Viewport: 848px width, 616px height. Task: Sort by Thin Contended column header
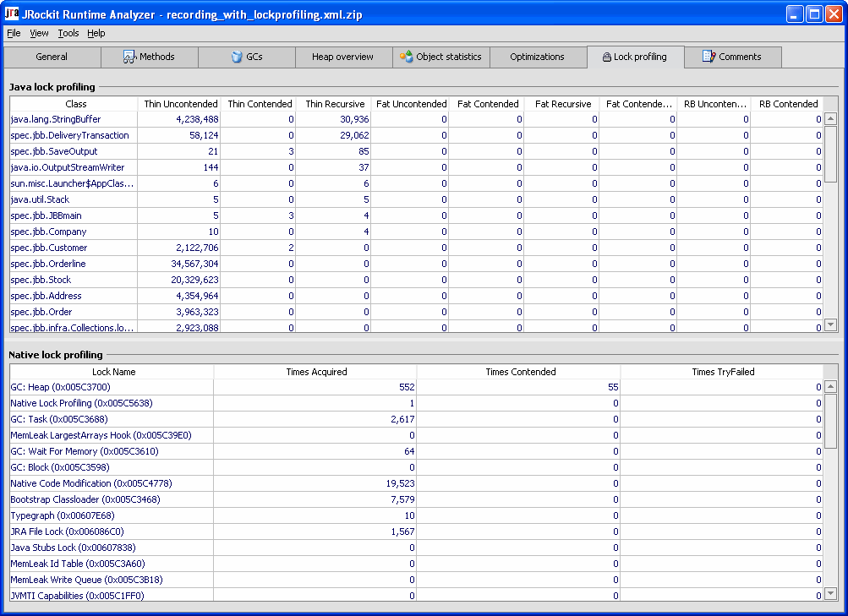pyautogui.click(x=259, y=104)
